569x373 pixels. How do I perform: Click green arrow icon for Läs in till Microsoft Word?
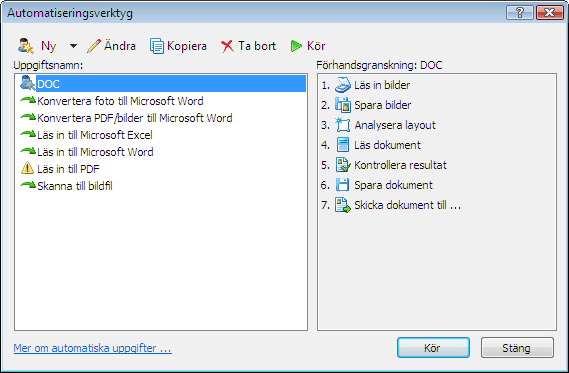tap(28, 151)
